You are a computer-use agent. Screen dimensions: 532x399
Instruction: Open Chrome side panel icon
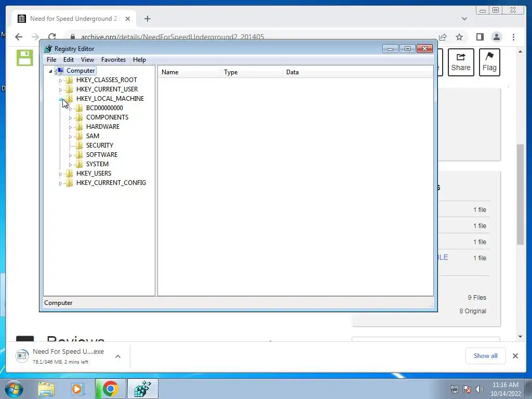(x=480, y=37)
